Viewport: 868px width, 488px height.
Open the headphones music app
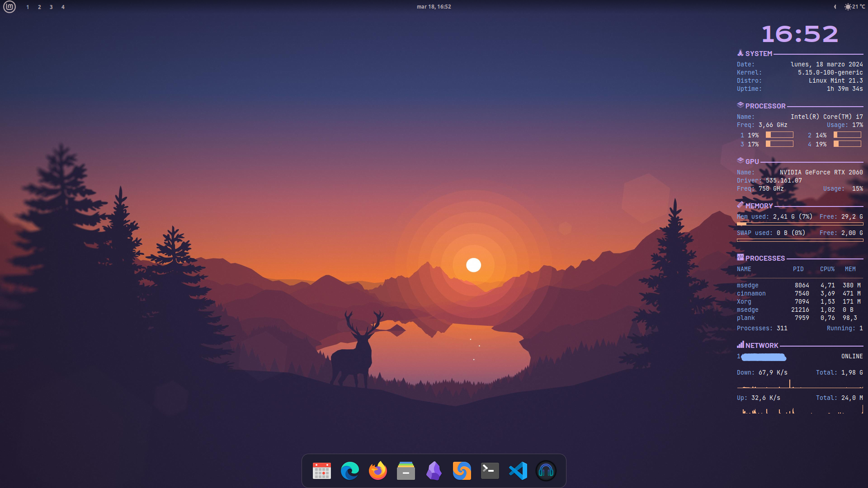546,471
